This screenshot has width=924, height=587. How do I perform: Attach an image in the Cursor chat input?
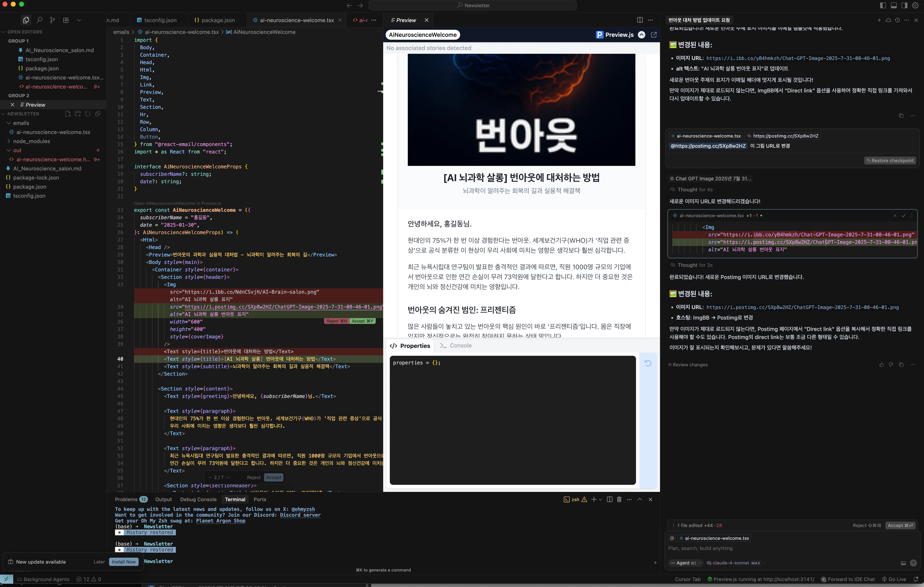(903, 563)
